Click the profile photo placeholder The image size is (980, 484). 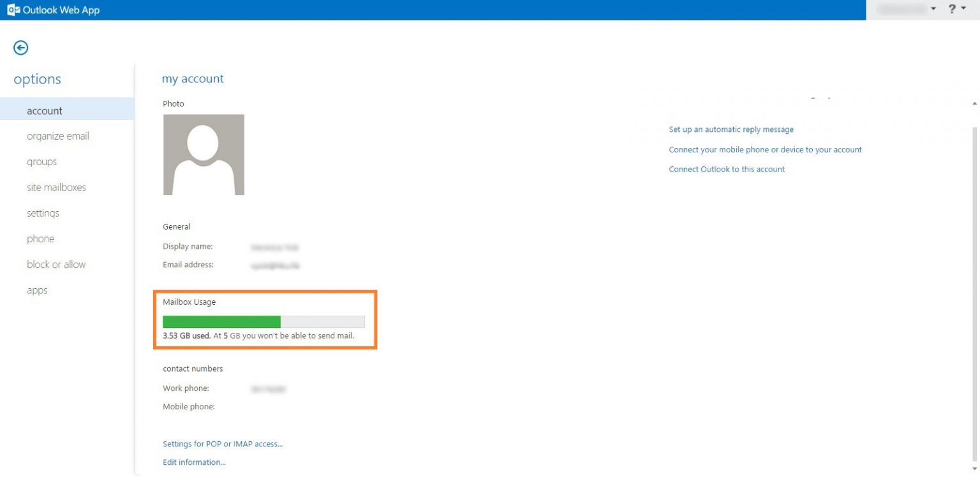(204, 154)
